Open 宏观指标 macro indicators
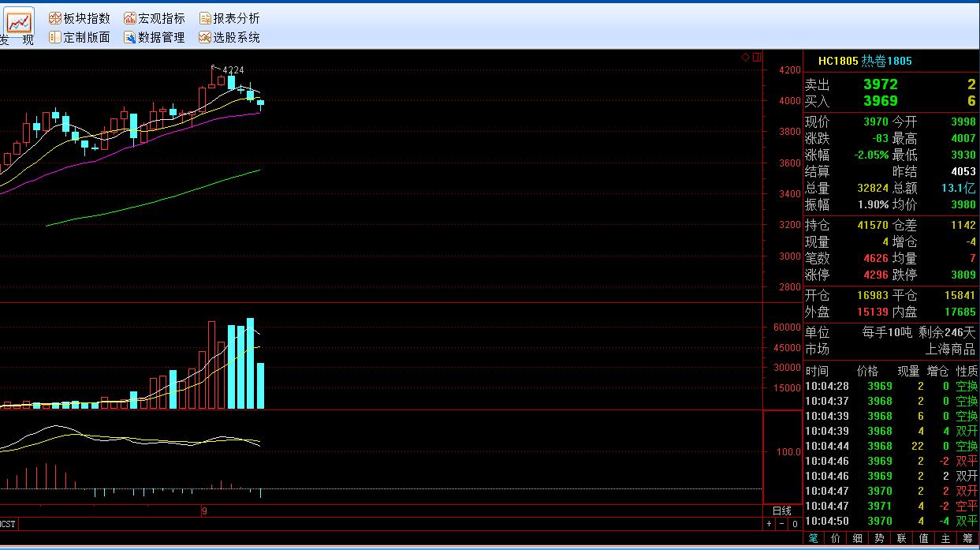The height and width of the screenshot is (550, 980). pos(155,18)
